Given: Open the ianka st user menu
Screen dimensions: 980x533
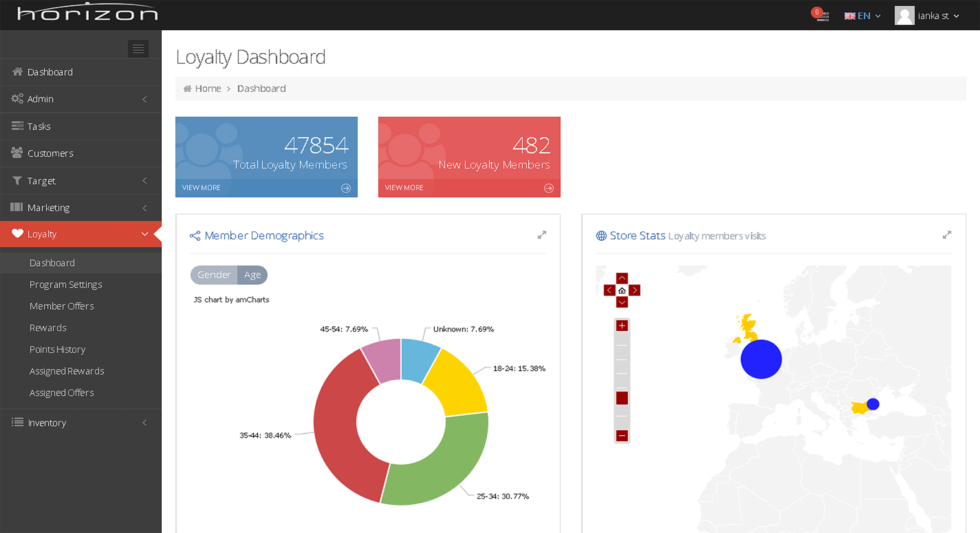Looking at the screenshot, I should 927,16.
